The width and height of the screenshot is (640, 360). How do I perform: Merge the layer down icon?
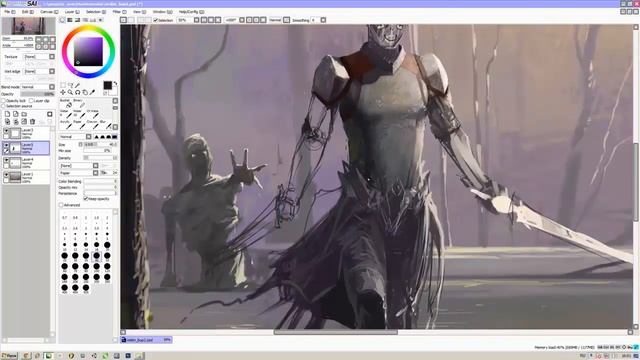16,122
